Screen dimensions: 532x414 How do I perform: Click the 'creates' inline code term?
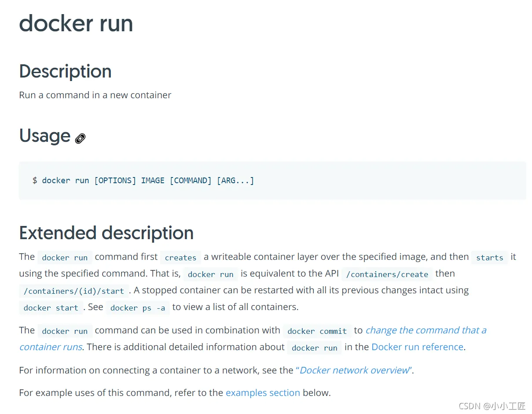point(180,258)
